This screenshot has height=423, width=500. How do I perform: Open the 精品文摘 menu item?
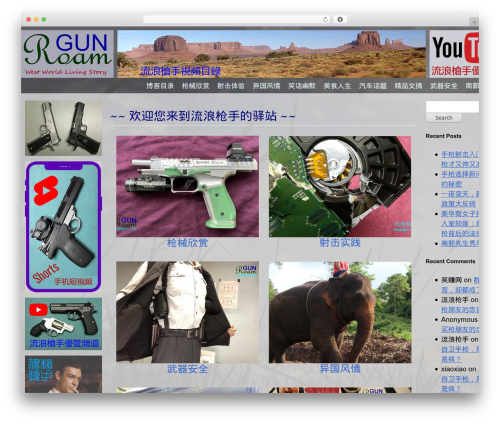pyautogui.click(x=408, y=86)
